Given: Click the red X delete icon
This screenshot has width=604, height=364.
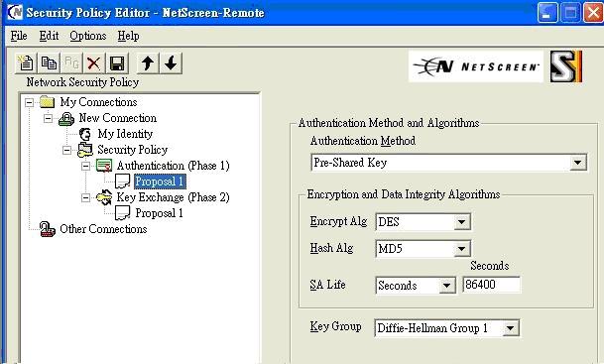Looking at the screenshot, I should coord(93,62).
